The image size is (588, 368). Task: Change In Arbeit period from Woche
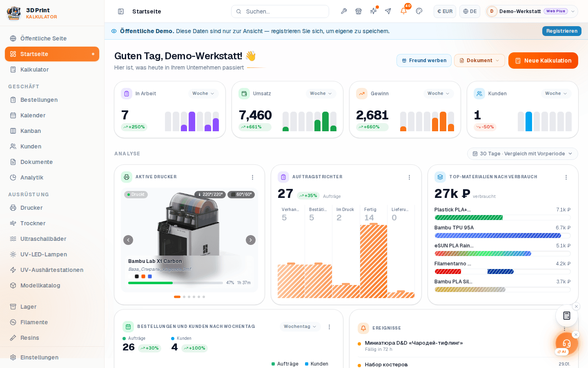tap(203, 94)
